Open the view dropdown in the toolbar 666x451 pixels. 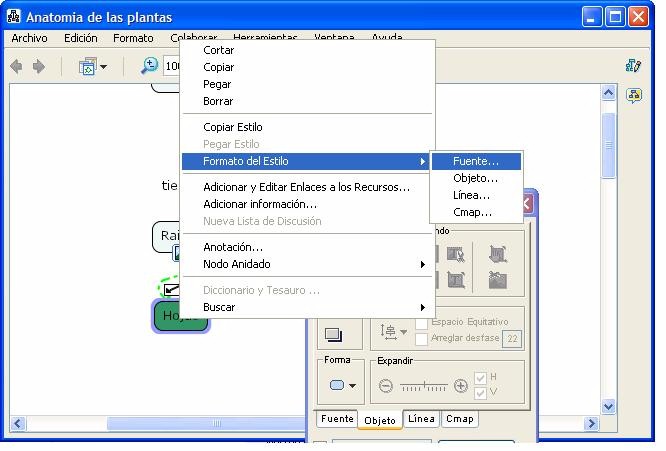(93, 66)
